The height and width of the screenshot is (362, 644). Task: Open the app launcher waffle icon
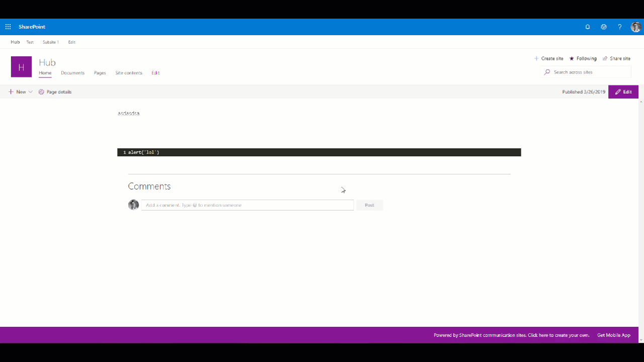[x=8, y=27]
